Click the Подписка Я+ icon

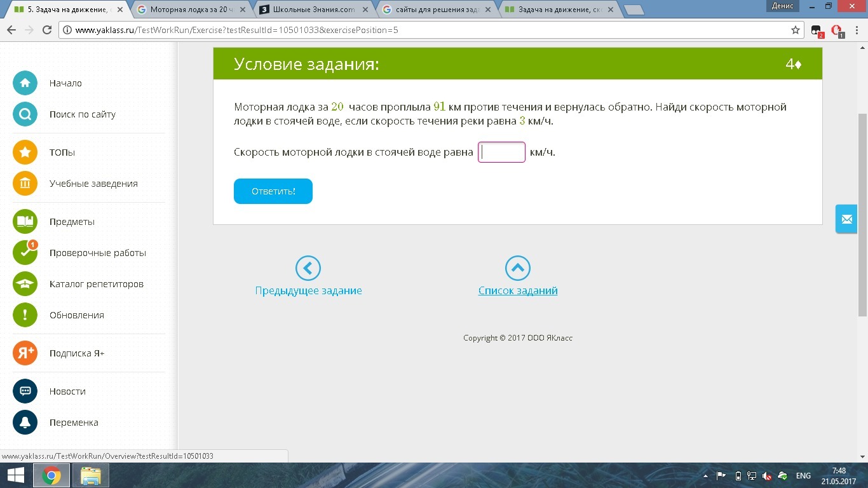pyautogui.click(x=25, y=353)
